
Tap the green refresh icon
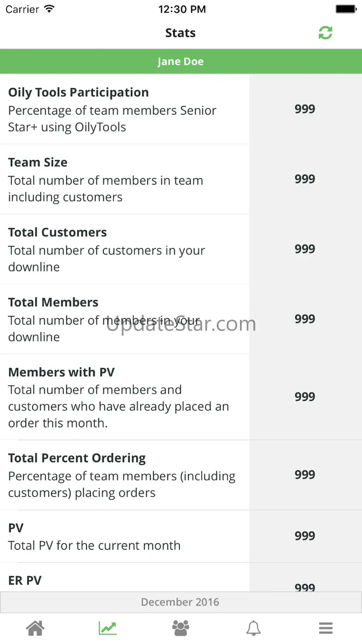(325, 33)
